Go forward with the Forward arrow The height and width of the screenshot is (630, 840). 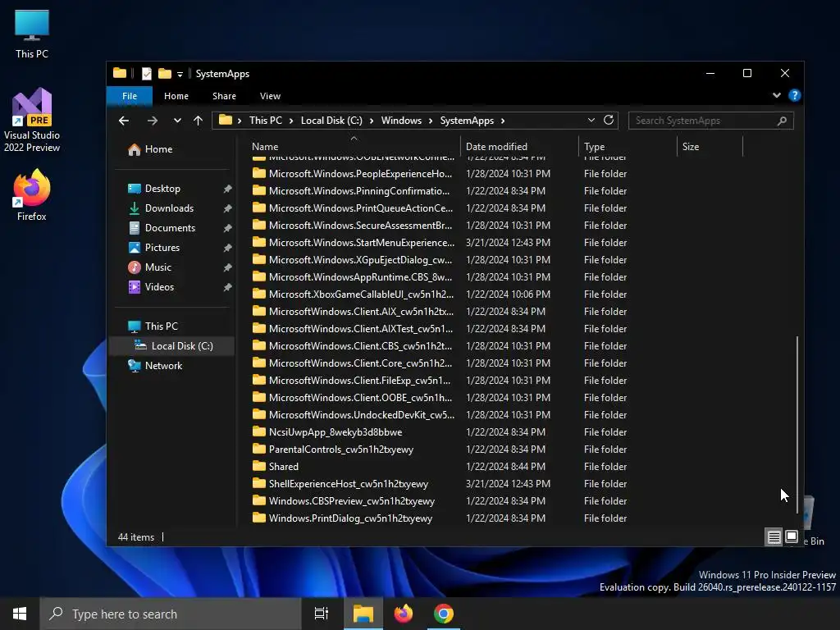pyautogui.click(x=153, y=121)
